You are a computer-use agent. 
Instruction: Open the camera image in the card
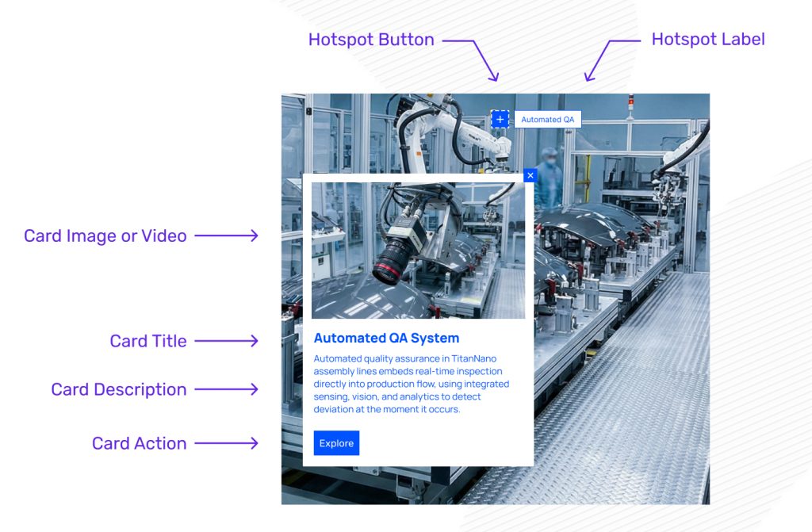(418, 251)
